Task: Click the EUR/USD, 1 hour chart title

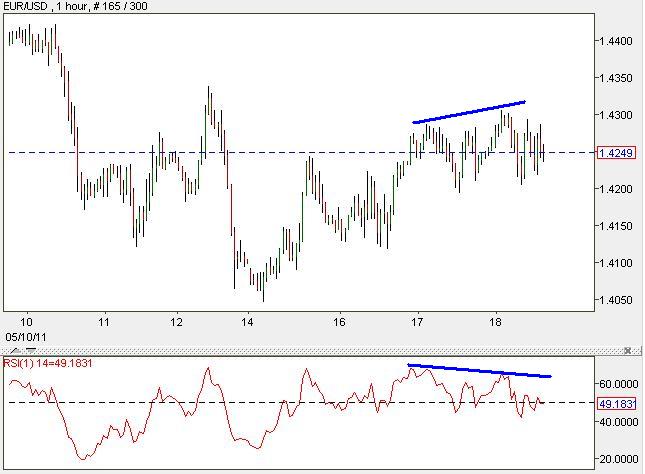Action: (75, 6)
